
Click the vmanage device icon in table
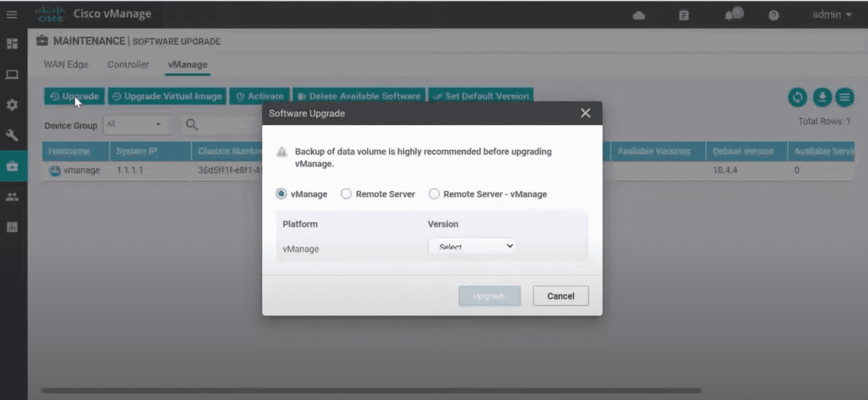point(55,171)
